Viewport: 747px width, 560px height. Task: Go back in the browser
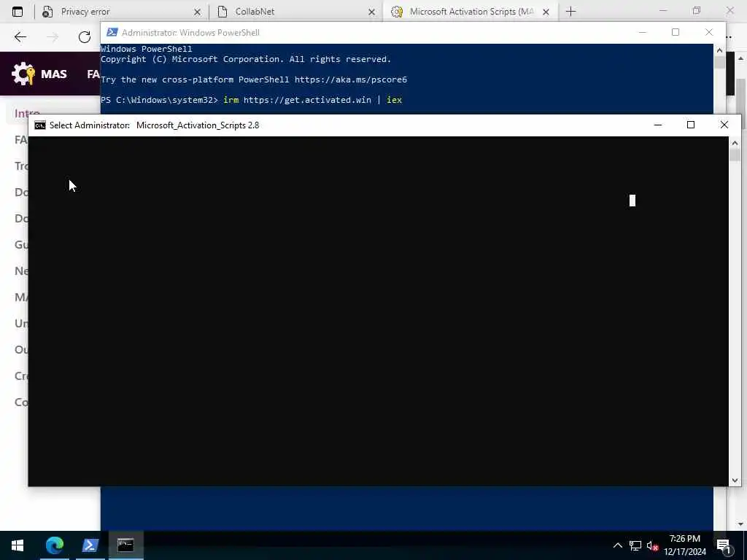pos(20,36)
